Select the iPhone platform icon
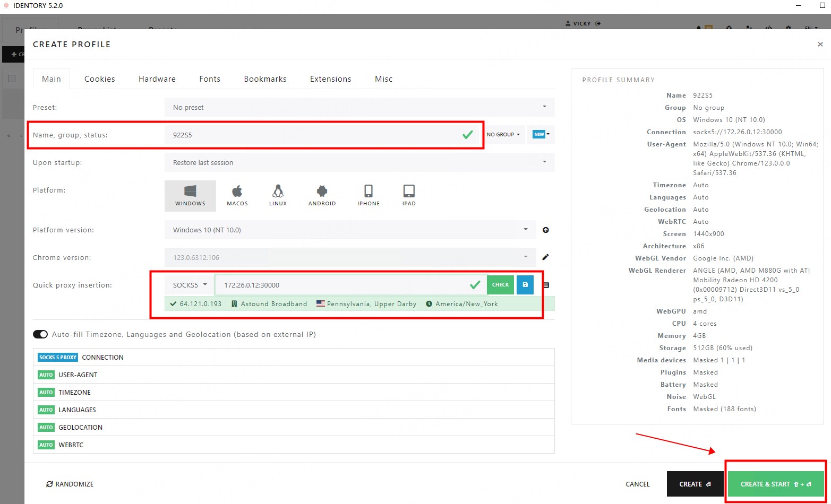The height and width of the screenshot is (504, 831). [368, 195]
